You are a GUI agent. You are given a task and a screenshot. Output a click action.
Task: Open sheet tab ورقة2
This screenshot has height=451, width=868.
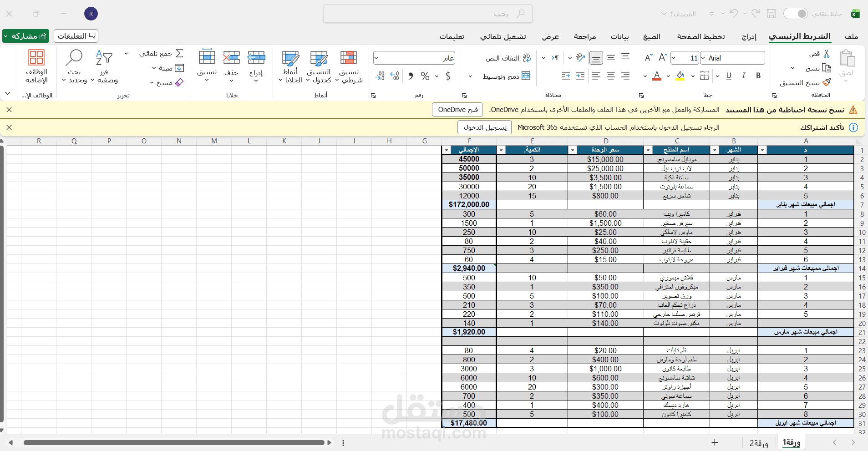[758, 443]
